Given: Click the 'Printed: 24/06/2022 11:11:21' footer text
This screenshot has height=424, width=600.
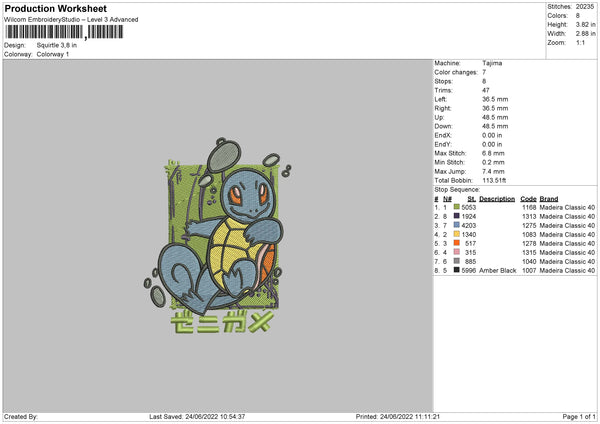Looking at the screenshot, I should pyautogui.click(x=398, y=416).
